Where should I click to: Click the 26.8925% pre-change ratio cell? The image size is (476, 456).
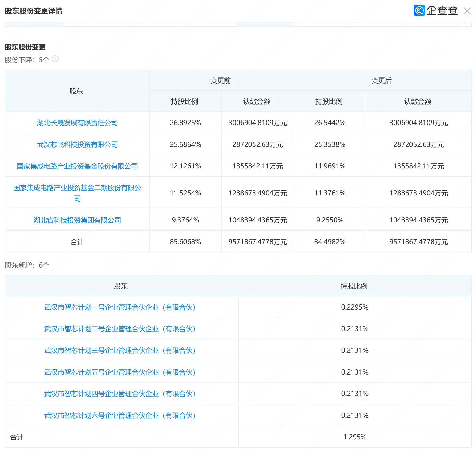click(x=185, y=123)
